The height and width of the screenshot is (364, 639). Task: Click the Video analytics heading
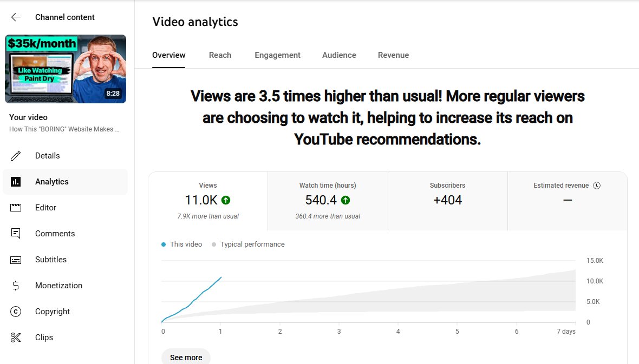[195, 22]
